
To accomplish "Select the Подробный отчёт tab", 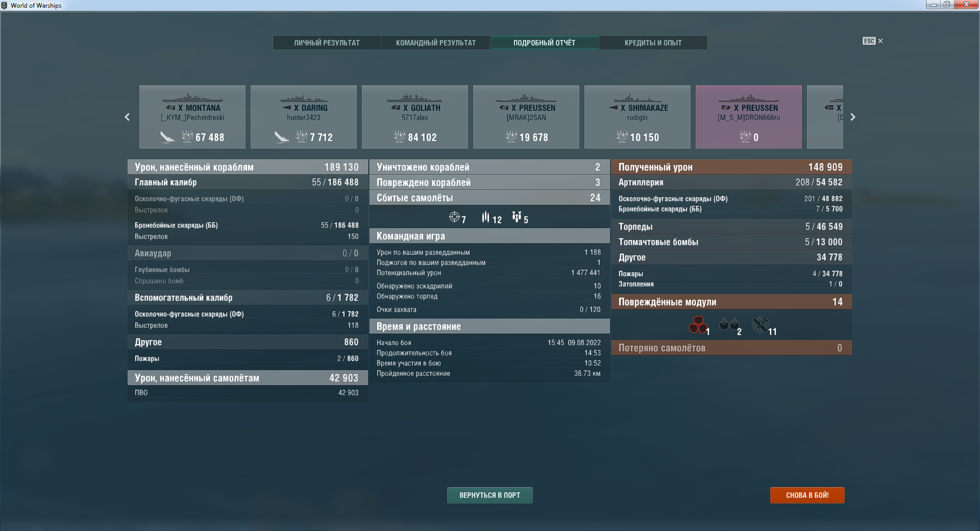I will tap(544, 43).
